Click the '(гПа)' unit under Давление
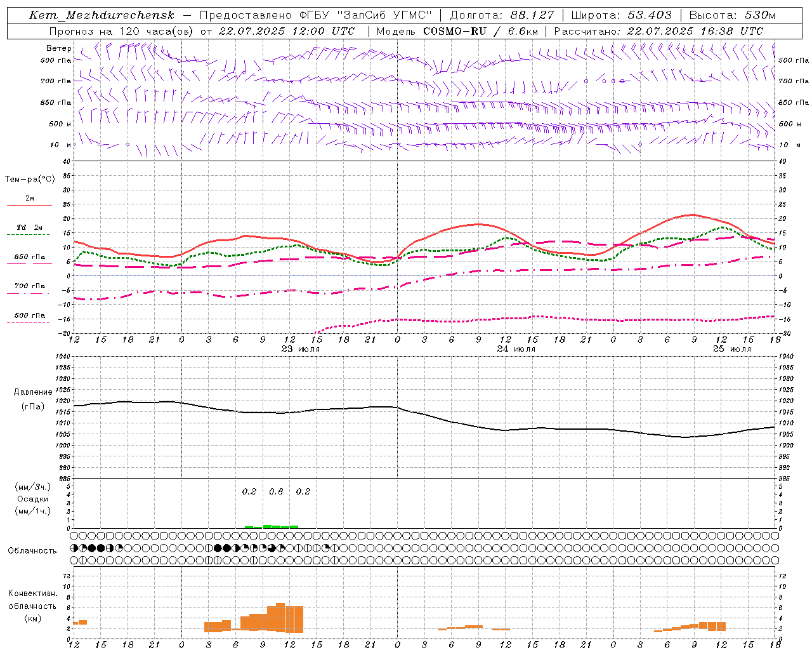The image size is (812, 650). (33, 407)
